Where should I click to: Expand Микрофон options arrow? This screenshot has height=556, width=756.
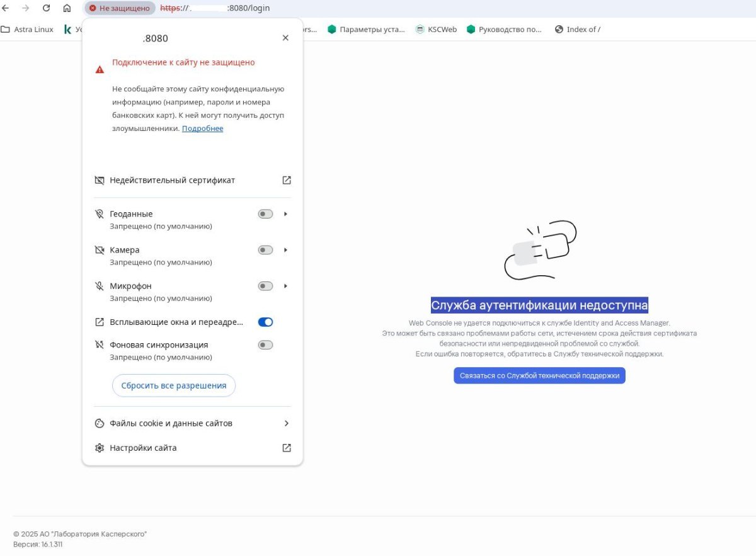(x=285, y=286)
